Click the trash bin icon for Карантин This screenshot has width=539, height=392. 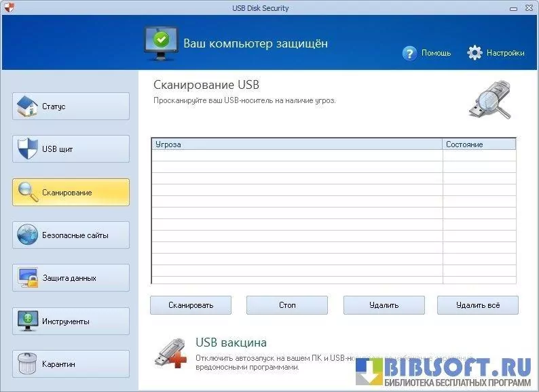28,364
